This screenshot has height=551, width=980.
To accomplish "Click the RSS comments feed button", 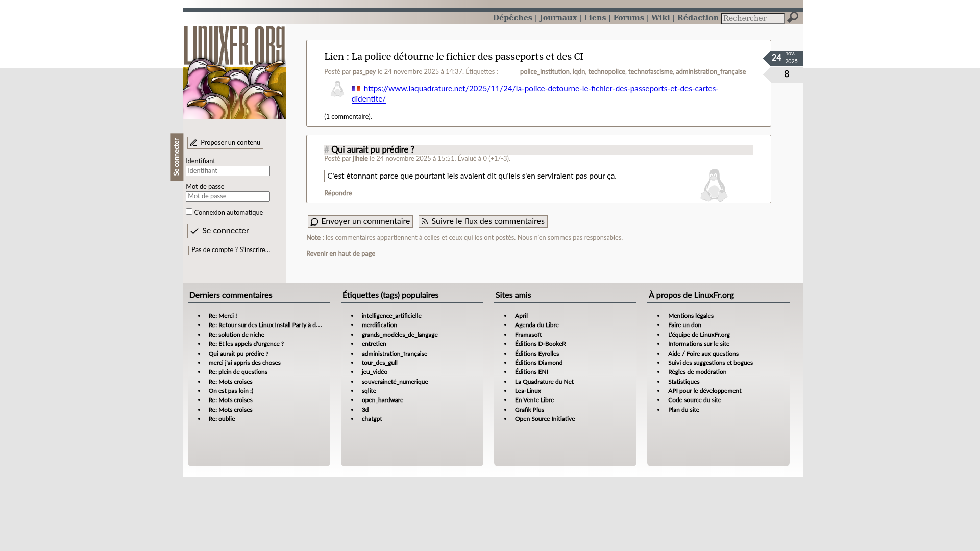I will (x=482, y=221).
